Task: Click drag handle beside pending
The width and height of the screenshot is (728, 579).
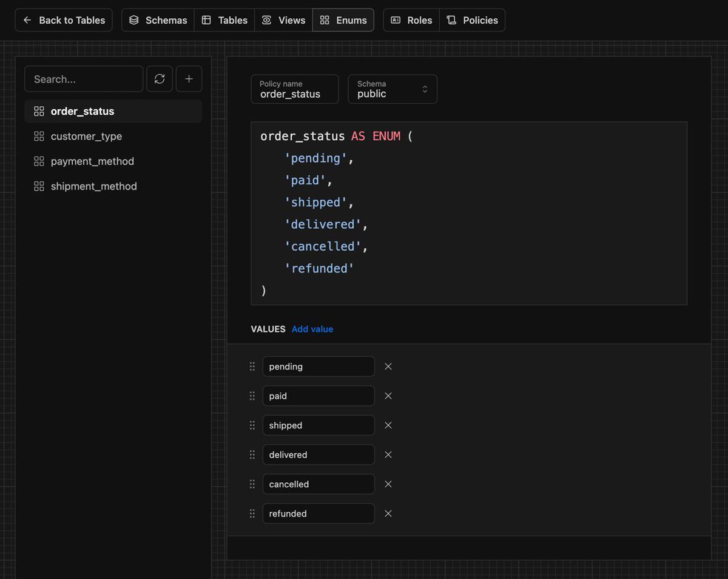Action: click(x=252, y=367)
